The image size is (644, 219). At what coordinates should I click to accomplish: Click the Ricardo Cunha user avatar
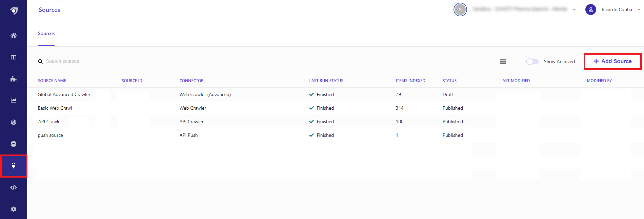coord(591,10)
